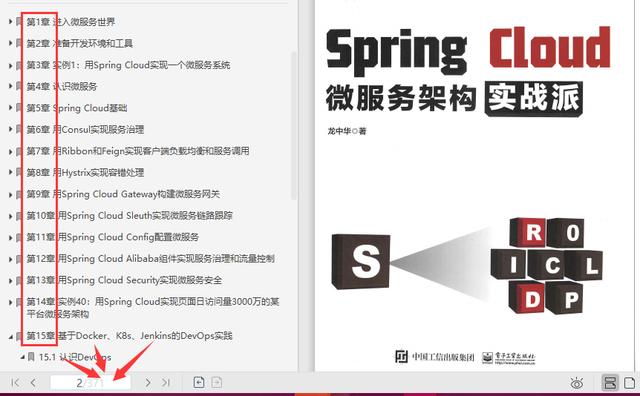Click the Spring Cloud book cover title
Image resolution: width=640 pixels, height=396 pixels.
(x=468, y=50)
